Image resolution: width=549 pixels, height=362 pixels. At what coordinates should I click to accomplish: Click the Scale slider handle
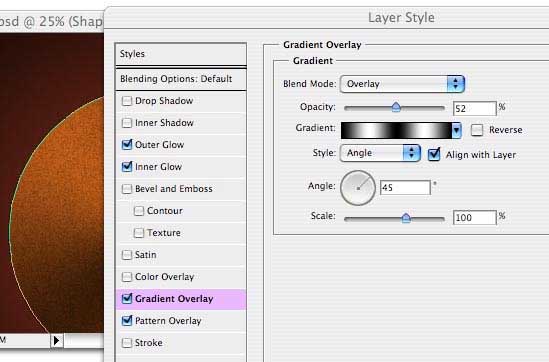pos(406,218)
